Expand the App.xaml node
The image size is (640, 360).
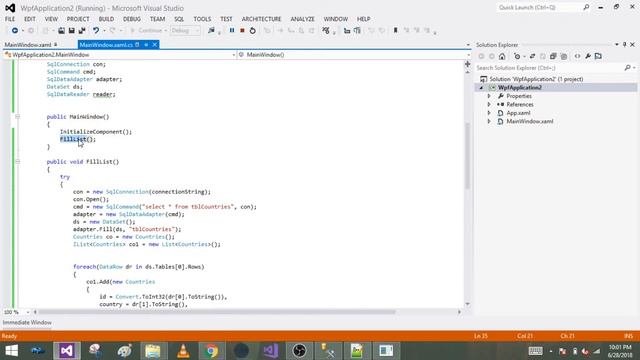point(489,113)
